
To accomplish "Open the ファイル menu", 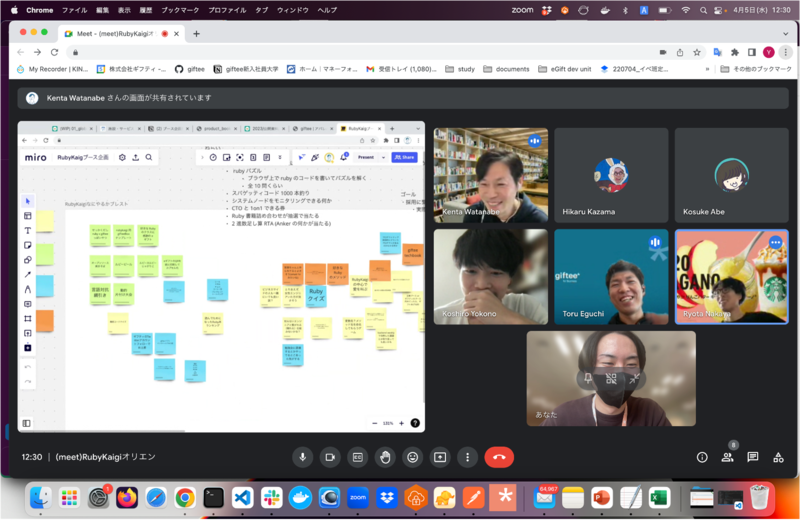I will point(74,10).
